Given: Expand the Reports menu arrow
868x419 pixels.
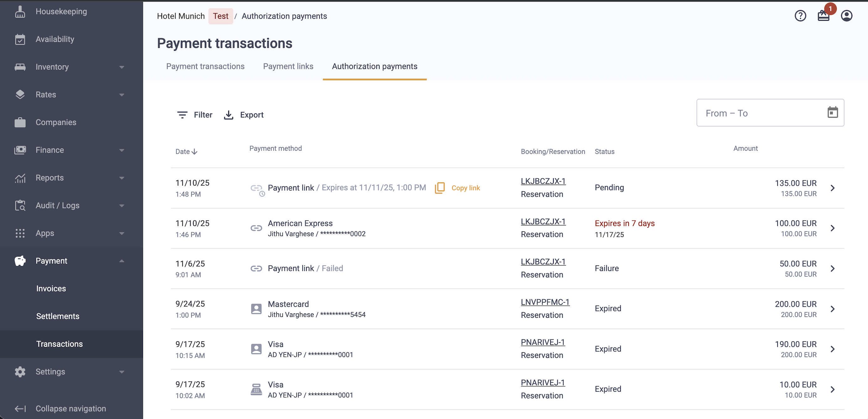Looking at the screenshot, I should tap(122, 178).
